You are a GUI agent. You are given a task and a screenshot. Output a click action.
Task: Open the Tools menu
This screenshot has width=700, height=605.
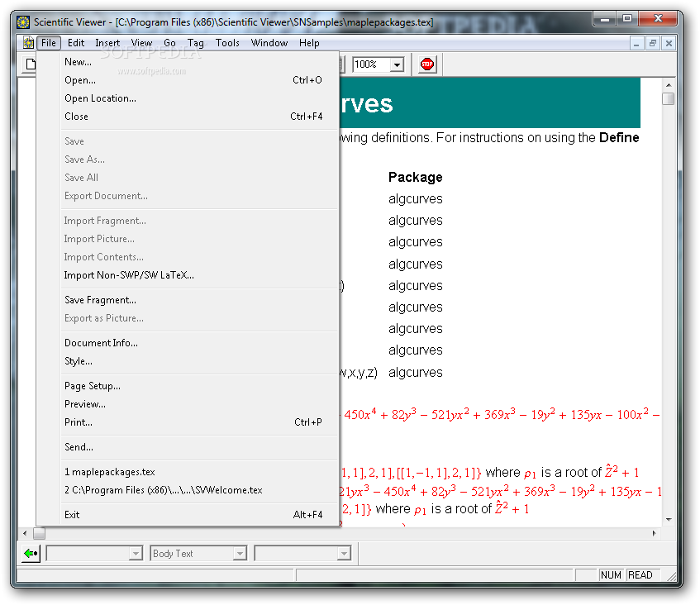pyautogui.click(x=227, y=43)
